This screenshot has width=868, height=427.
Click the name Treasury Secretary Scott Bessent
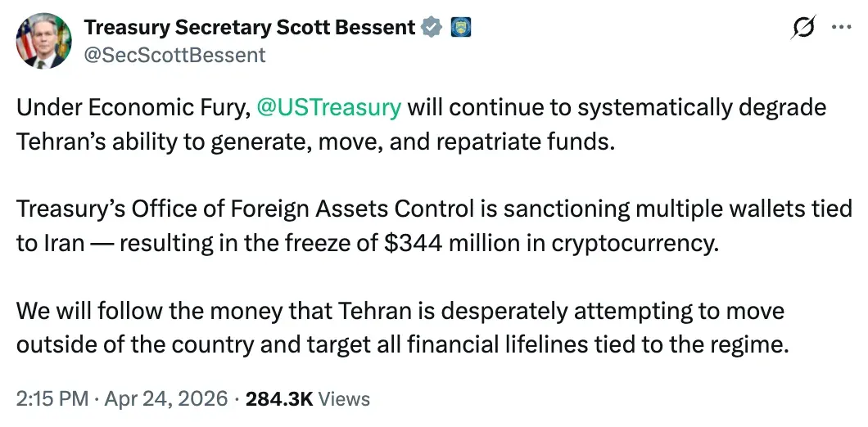tap(249, 28)
